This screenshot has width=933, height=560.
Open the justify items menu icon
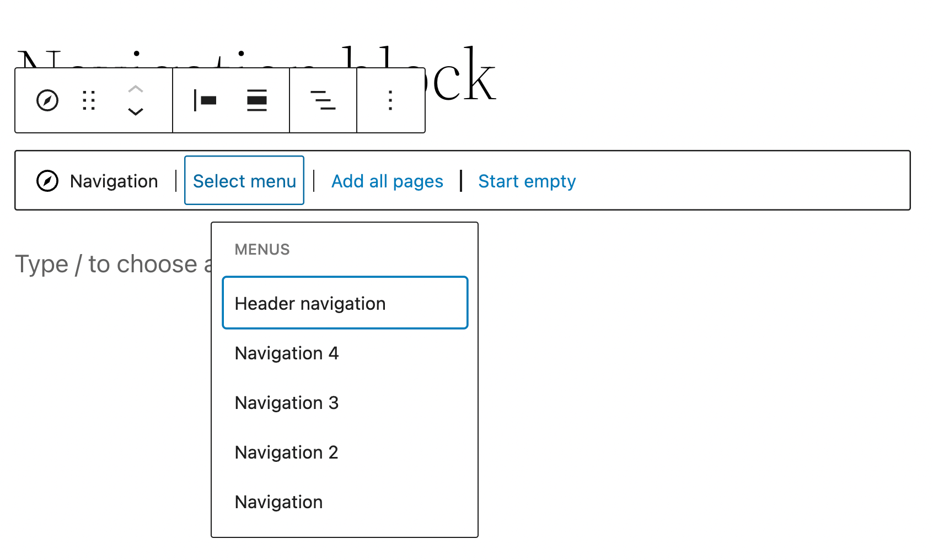click(323, 100)
